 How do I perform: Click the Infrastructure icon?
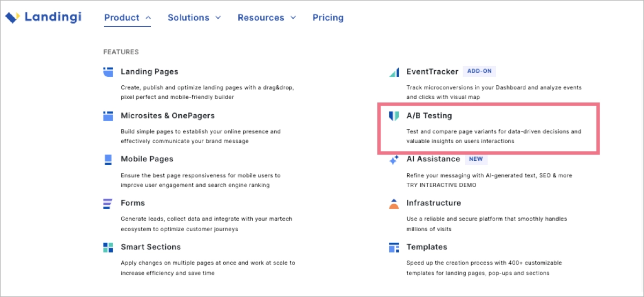tap(394, 203)
